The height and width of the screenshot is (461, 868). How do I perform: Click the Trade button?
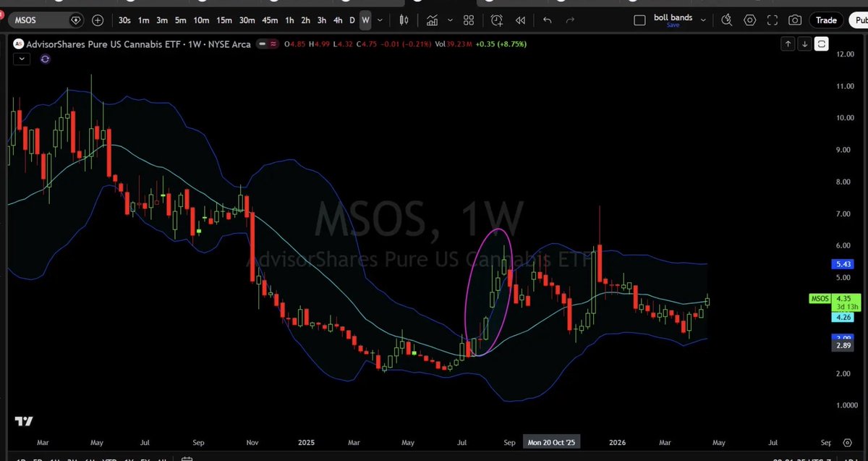pyautogui.click(x=826, y=20)
